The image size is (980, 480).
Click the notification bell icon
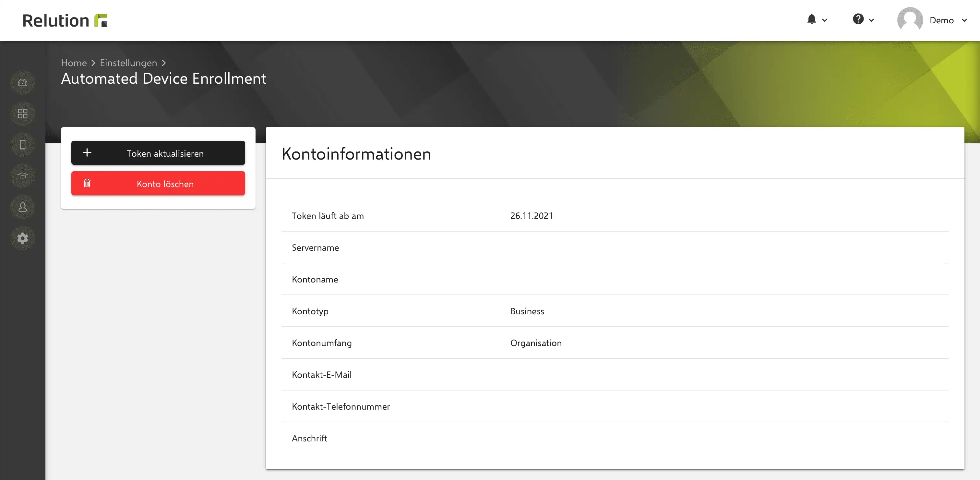(811, 19)
